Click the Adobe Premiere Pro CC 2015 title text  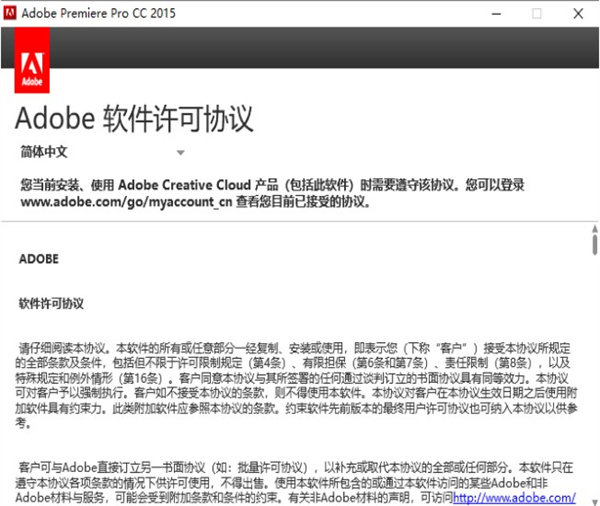tap(111, 14)
